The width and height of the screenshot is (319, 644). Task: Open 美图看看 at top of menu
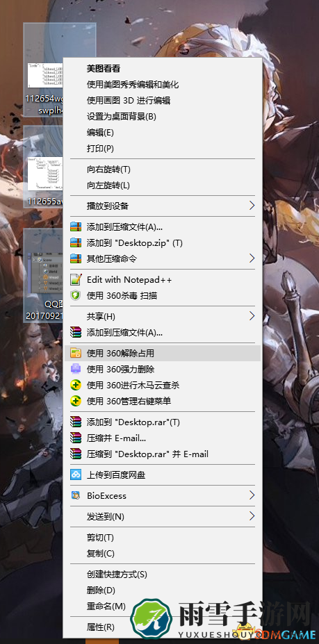(103, 69)
